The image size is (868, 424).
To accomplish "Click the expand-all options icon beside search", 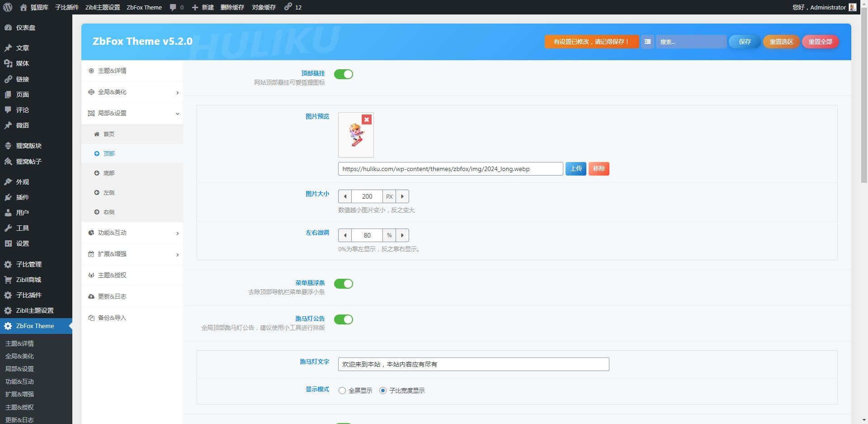I will click(647, 42).
